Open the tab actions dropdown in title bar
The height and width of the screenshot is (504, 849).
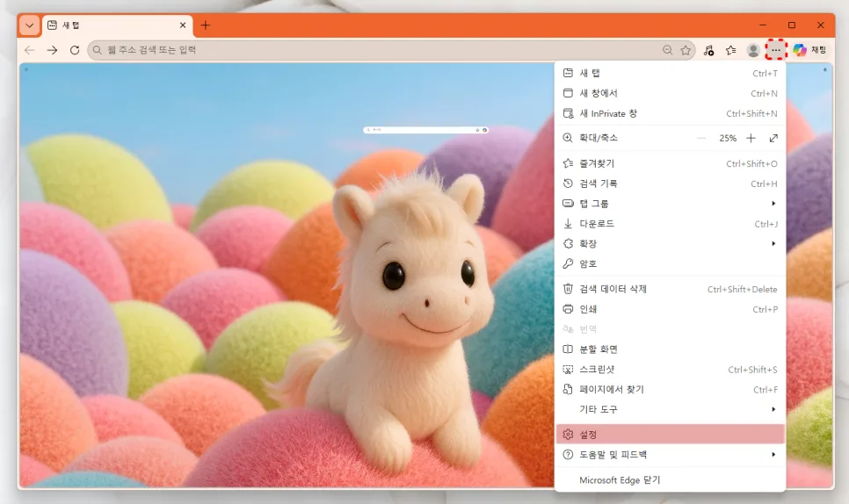[x=29, y=25]
